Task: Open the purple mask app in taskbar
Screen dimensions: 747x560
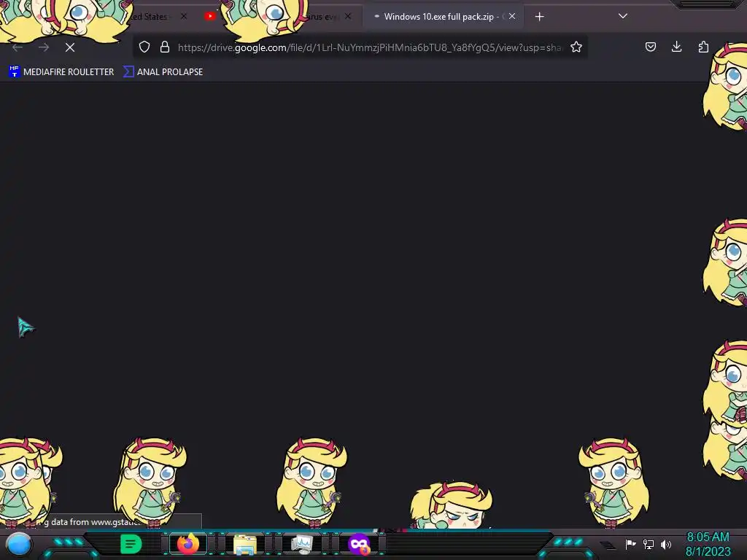Action: (359, 544)
